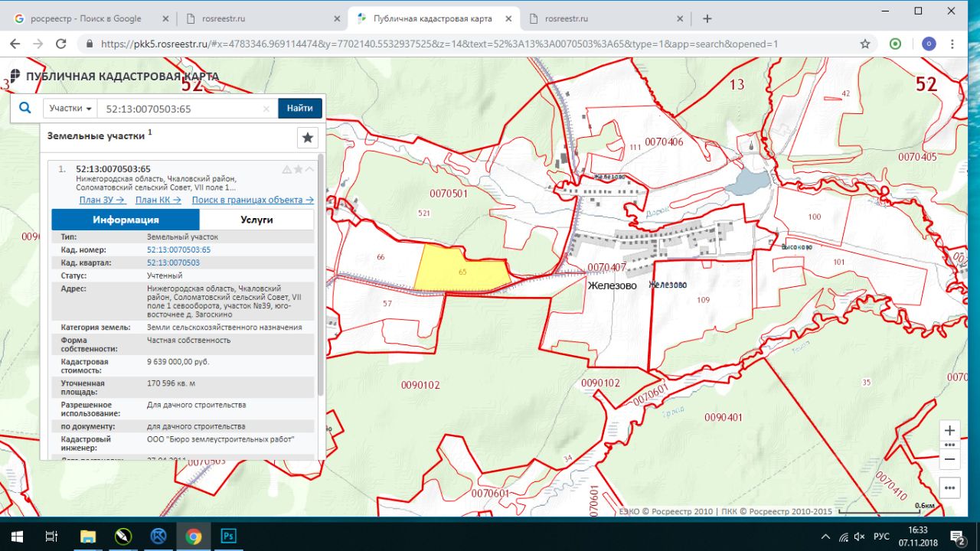Go back in the browser
980x551 pixels.
(x=16, y=44)
